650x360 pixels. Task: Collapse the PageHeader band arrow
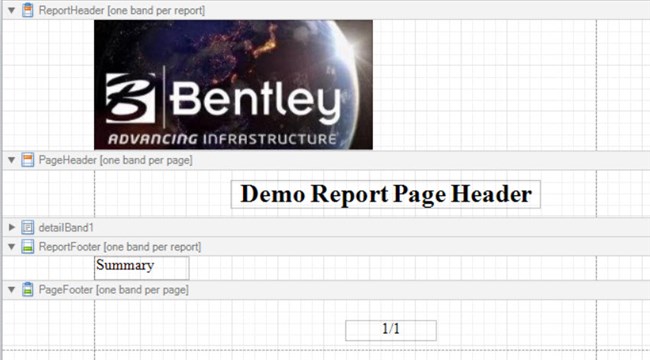click(x=12, y=160)
